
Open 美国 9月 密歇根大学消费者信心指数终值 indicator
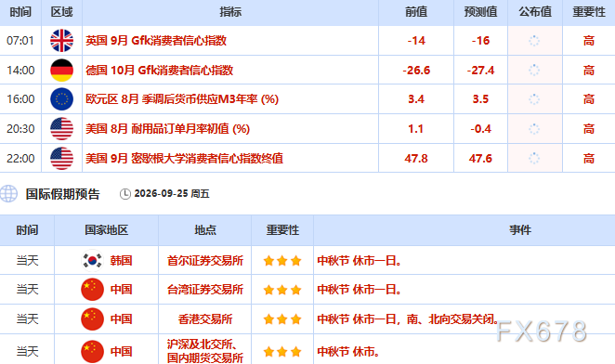[x=184, y=159]
